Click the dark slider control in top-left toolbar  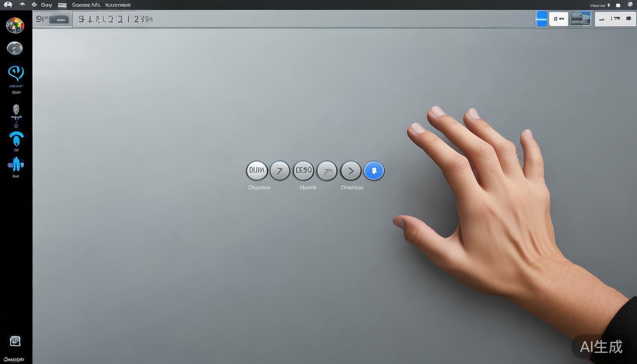pos(59,19)
